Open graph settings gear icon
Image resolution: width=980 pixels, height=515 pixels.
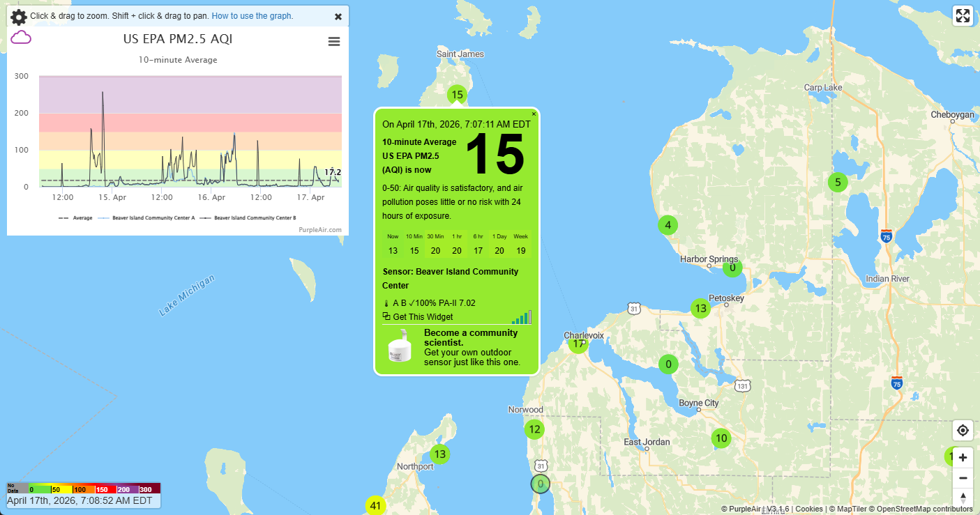tap(19, 17)
